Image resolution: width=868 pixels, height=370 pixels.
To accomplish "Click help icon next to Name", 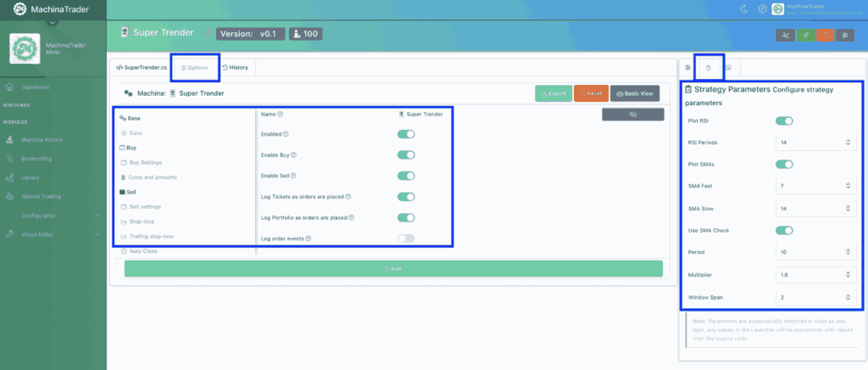I will pyautogui.click(x=280, y=114).
